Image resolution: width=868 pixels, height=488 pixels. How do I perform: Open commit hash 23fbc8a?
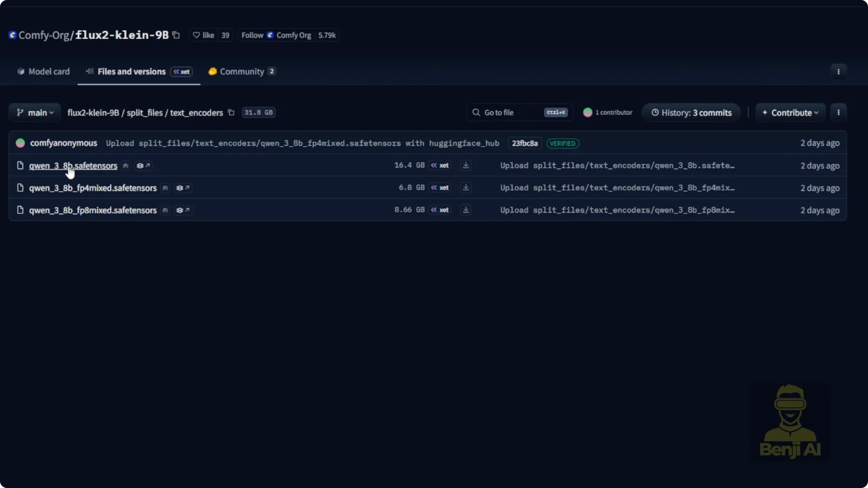pos(524,143)
